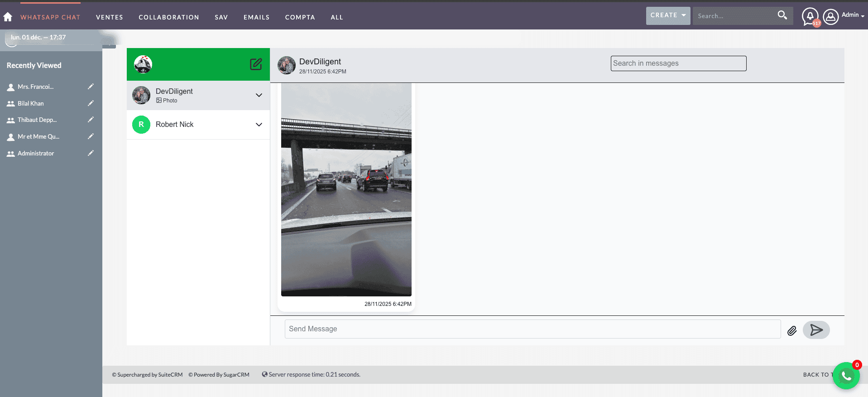Viewport: 868px width, 397px height.
Task: Click the paperclip attachment icon
Action: coord(792,330)
